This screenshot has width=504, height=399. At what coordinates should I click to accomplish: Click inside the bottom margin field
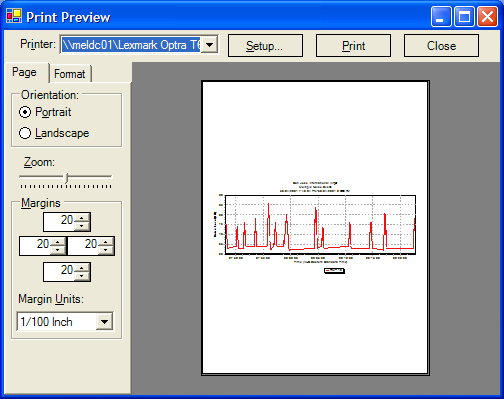pyautogui.click(x=59, y=272)
